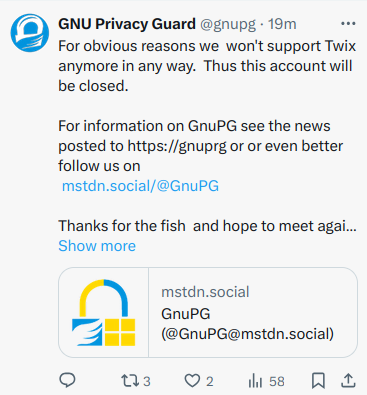The image size is (367, 395).
Task: Click the mstdn.social domain in card
Action: (205, 292)
